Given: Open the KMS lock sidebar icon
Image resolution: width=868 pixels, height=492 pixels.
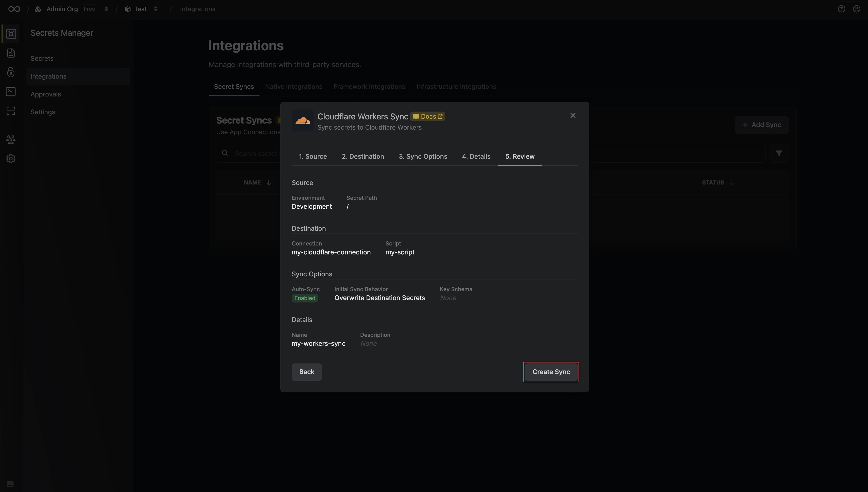Looking at the screenshot, I should click(11, 72).
